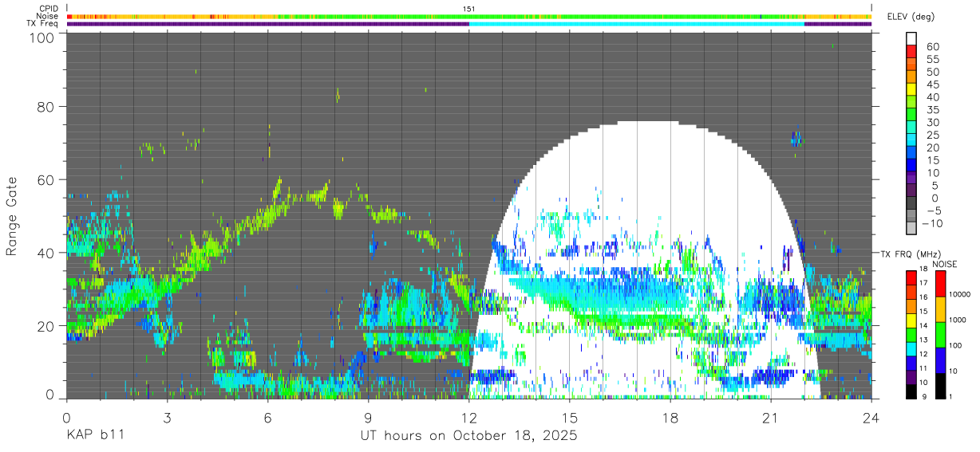Click the white top swatch of the ELEV color bar
Screen dimensions: 980x452
click(911, 37)
